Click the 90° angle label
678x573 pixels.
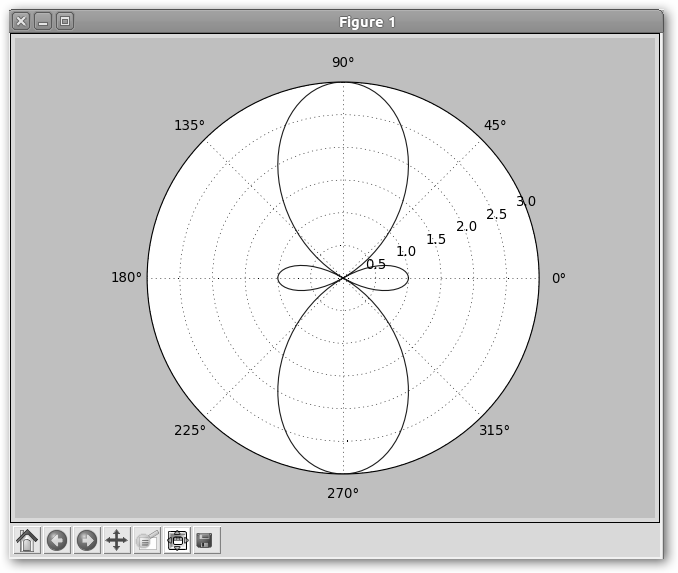[x=343, y=62]
